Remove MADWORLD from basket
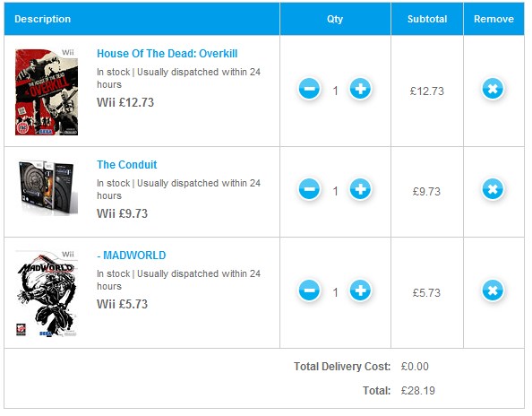The height and width of the screenshot is (416, 532). tap(493, 290)
